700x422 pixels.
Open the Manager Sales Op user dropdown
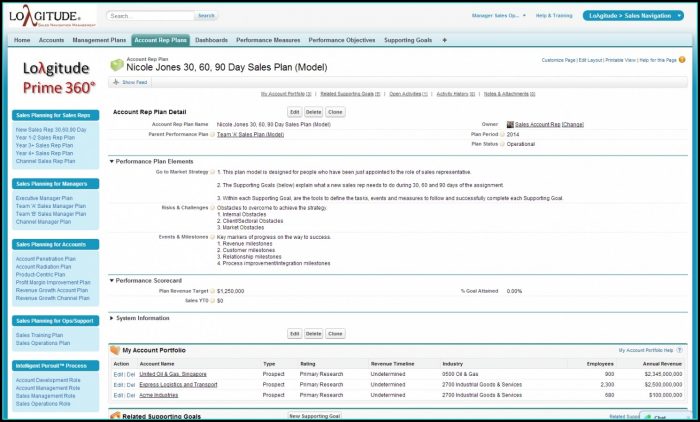coord(499,16)
